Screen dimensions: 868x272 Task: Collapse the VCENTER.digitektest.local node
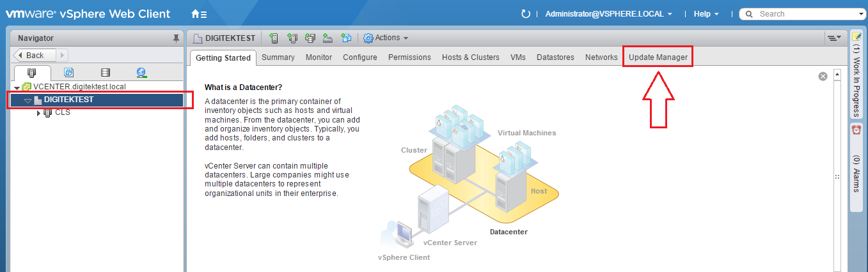click(x=17, y=87)
